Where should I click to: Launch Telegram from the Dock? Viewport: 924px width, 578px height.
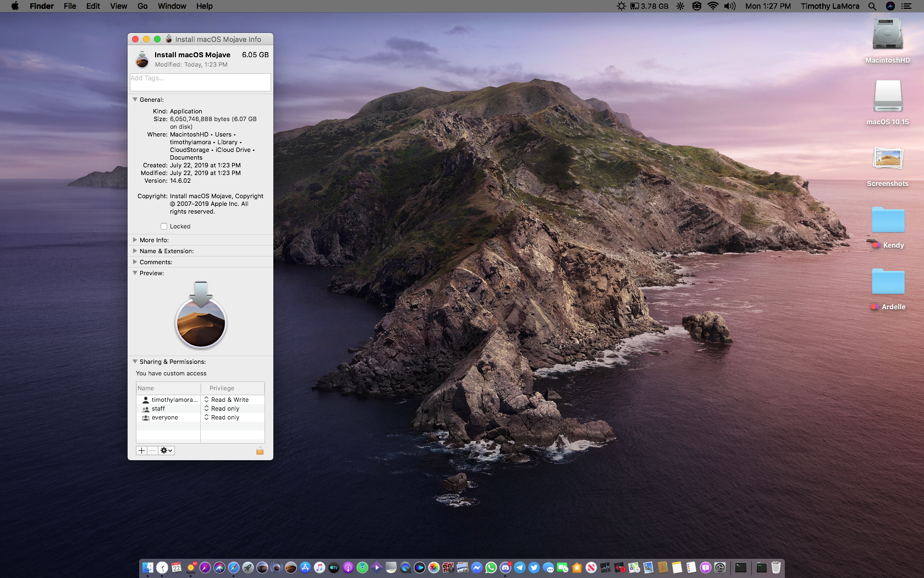[x=520, y=568]
